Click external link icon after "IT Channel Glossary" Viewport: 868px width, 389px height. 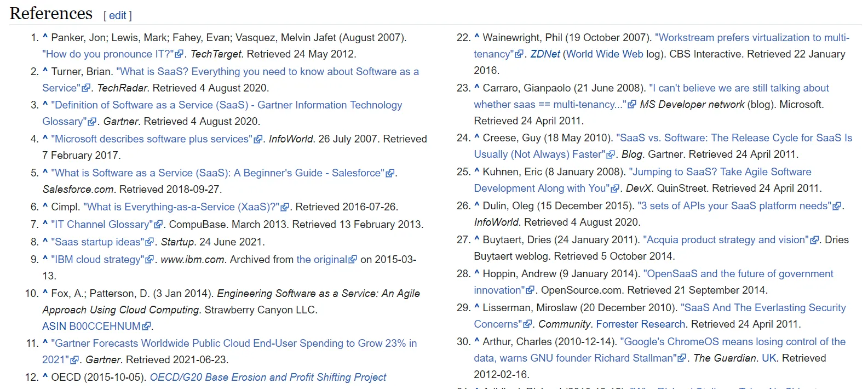coord(158,225)
